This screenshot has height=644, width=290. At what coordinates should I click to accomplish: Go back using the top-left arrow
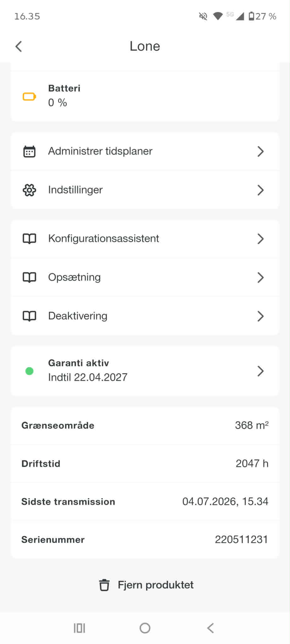(19, 46)
